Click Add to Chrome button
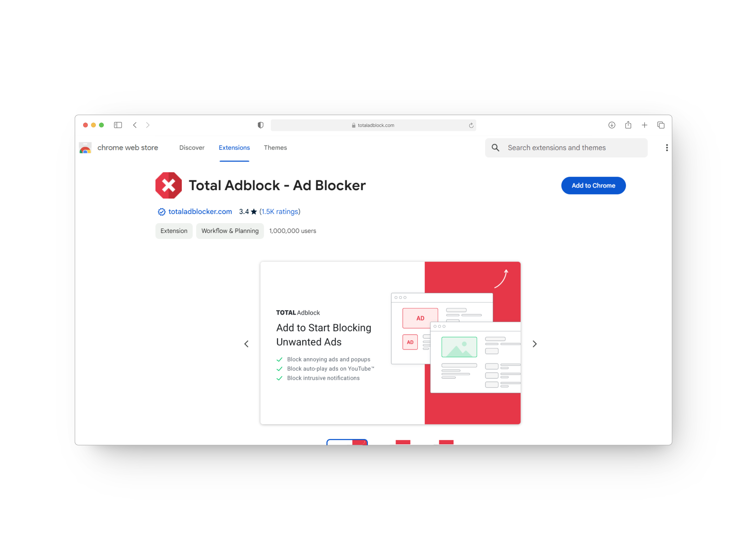 [593, 185]
